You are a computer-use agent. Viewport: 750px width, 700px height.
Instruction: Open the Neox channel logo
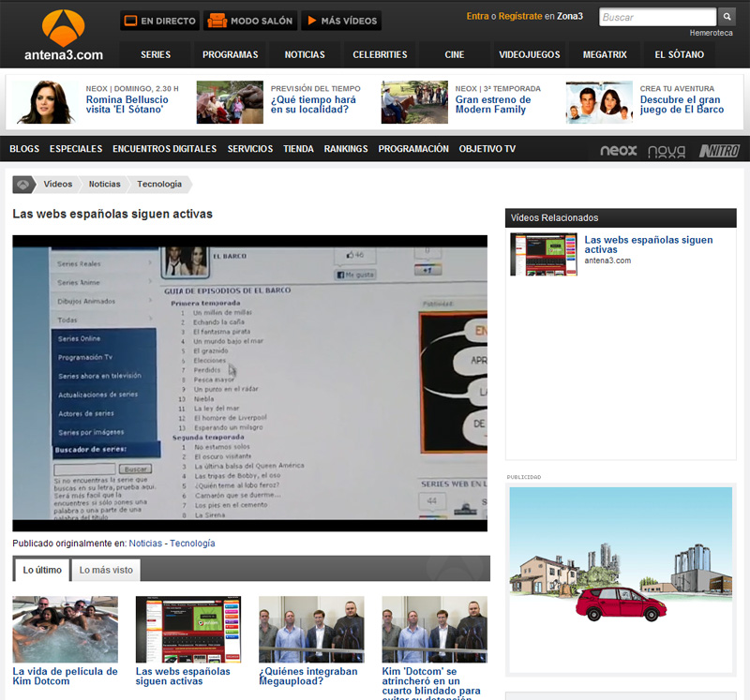click(618, 151)
